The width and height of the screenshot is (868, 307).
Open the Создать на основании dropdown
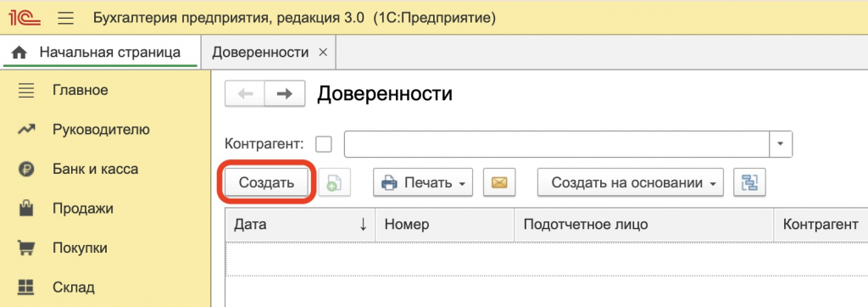(631, 182)
